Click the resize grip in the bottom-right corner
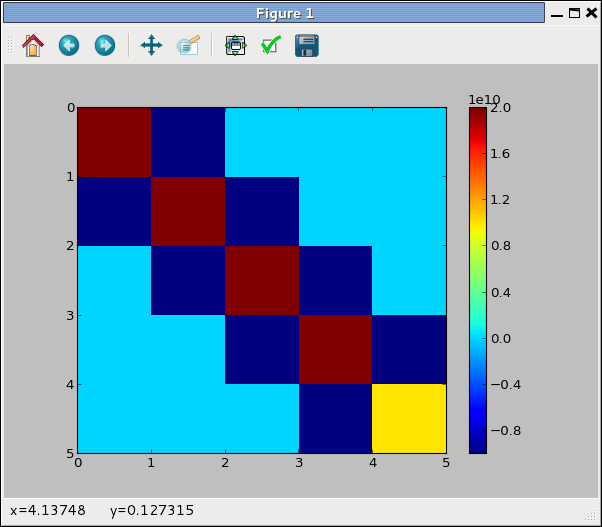 593,518
